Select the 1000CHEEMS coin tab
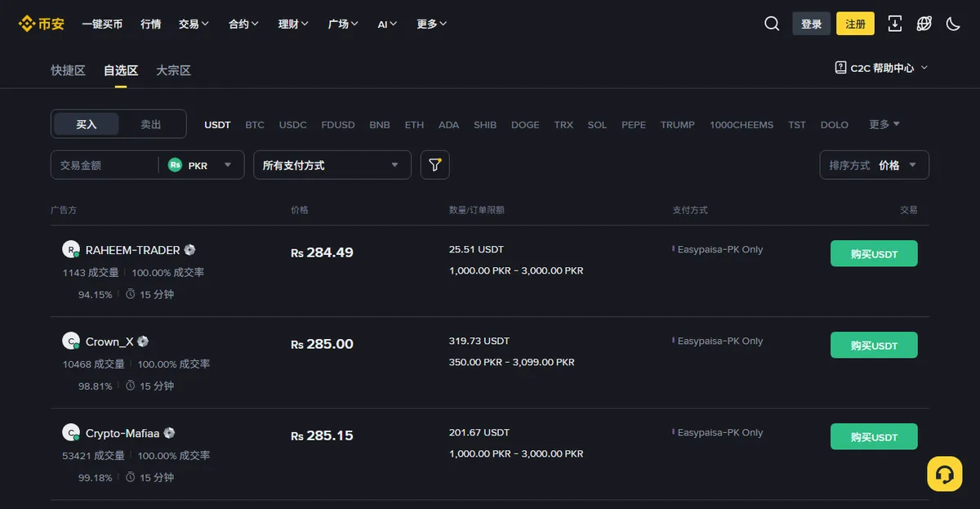 (742, 125)
